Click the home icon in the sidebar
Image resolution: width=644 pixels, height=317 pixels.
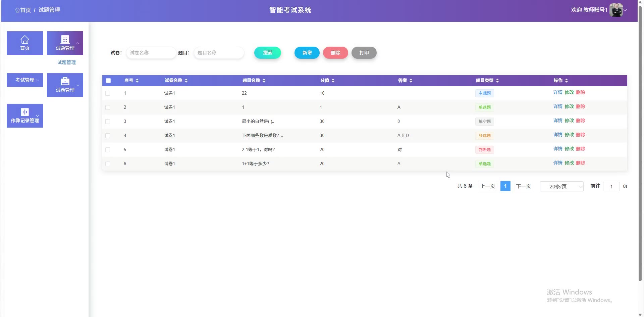25,40
